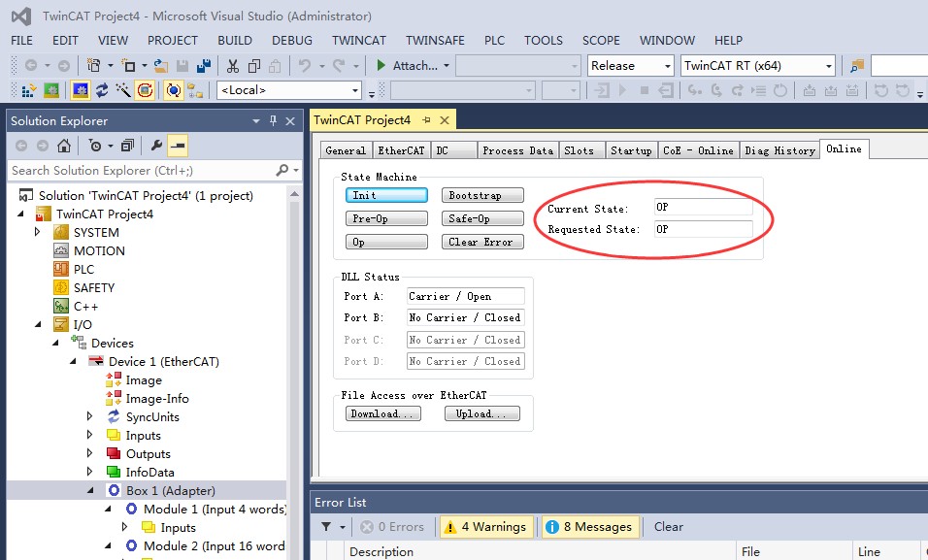Screen dimensions: 928x560
Task: Click the Error List filter funnel icon
Action: 326,526
